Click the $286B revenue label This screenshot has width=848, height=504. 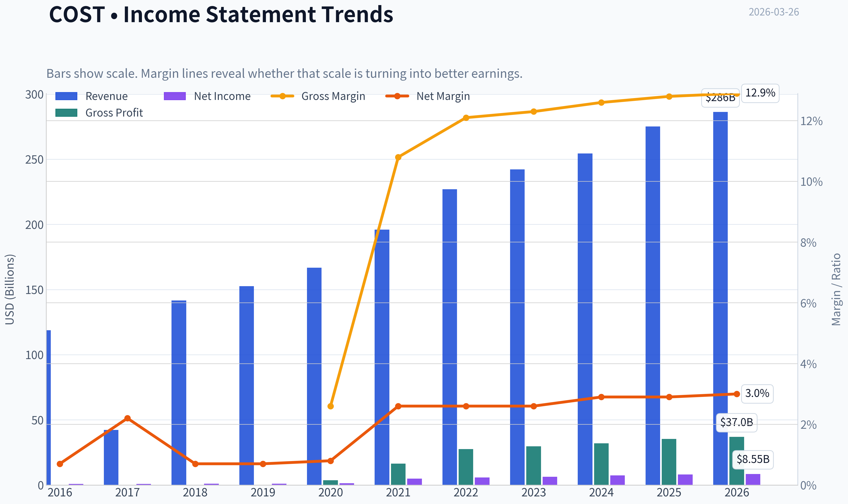point(720,98)
